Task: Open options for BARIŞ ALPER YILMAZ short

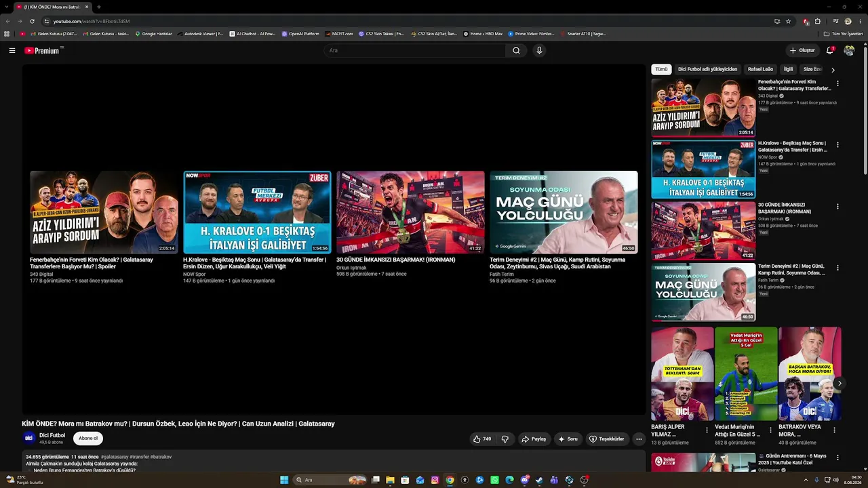Action: 707,430
